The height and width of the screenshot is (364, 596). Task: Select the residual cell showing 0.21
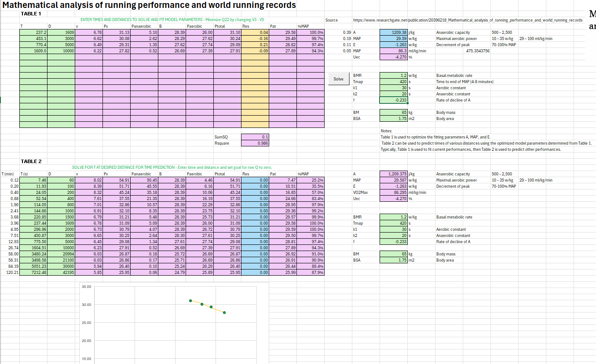point(255,45)
